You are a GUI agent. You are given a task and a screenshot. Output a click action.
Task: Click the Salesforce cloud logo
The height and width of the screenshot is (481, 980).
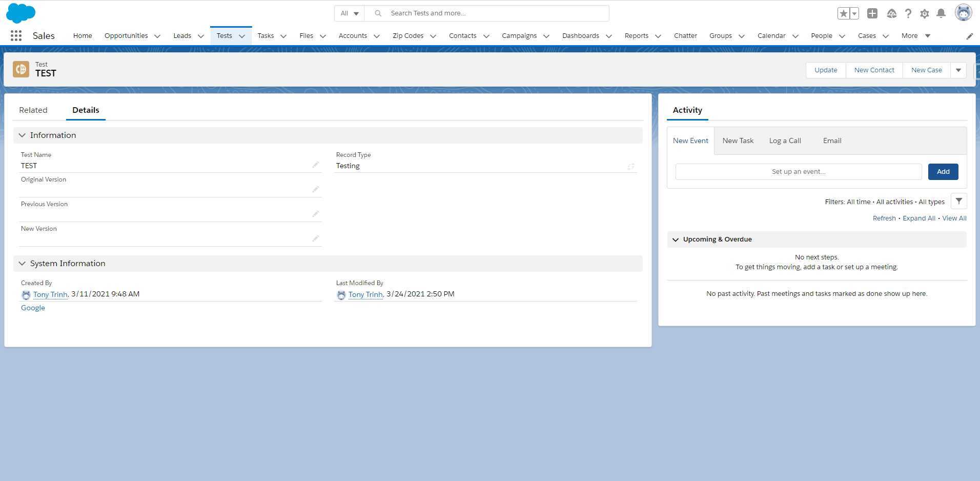(x=21, y=13)
